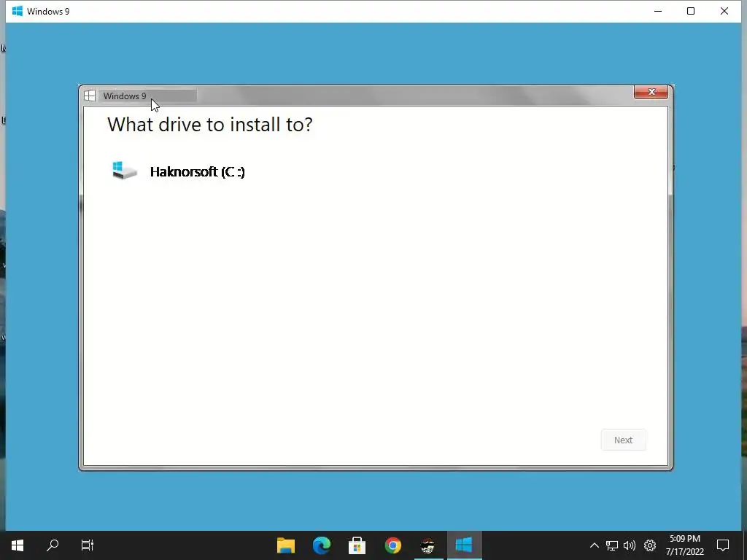Click the cartoon face app icon in the taskbar
Screen dimensions: 747x560
coord(427,545)
